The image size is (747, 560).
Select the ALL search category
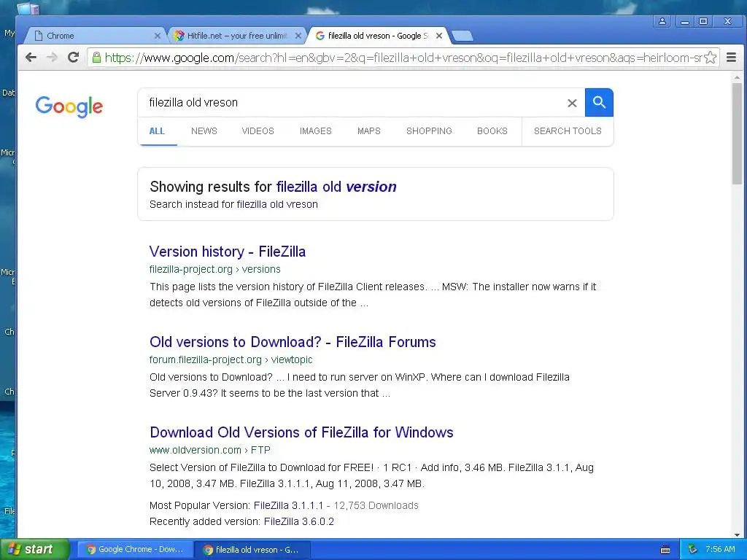coord(158,131)
